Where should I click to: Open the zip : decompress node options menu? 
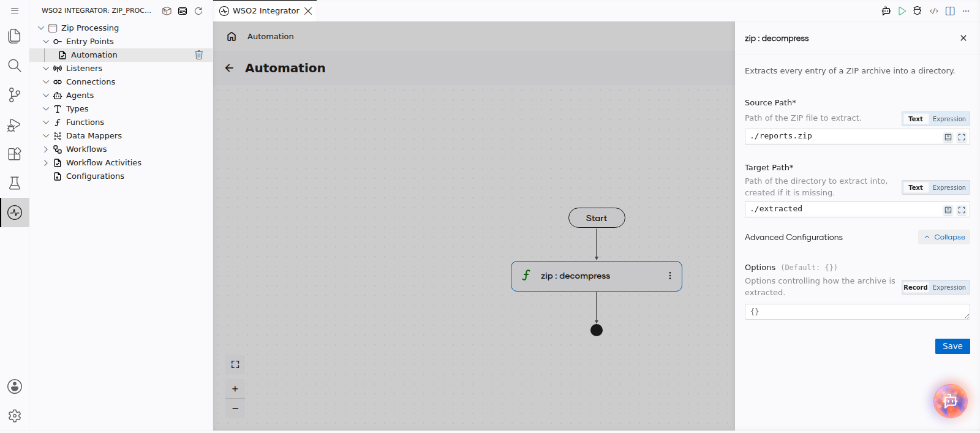tap(670, 276)
